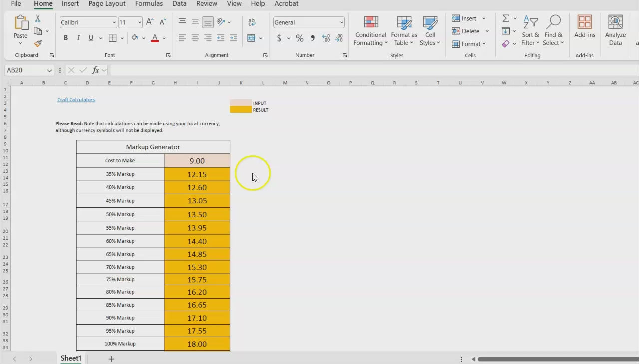Click the Format Painter brush icon
Screen dimensions: 639x364
38,44
